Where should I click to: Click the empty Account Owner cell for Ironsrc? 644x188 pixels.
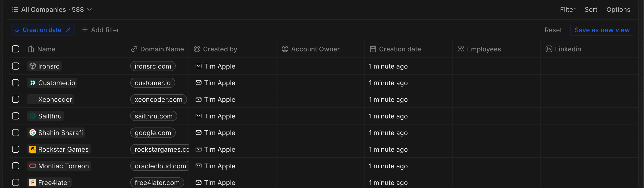(321, 66)
